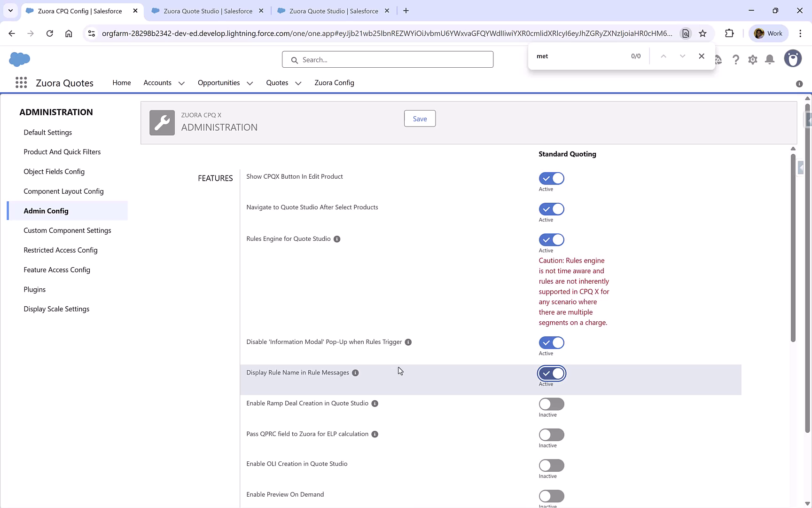The height and width of the screenshot is (508, 812).
Task: Enable Ramp Deal Creation in Quote Studio
Action: [x=551, y=404]
